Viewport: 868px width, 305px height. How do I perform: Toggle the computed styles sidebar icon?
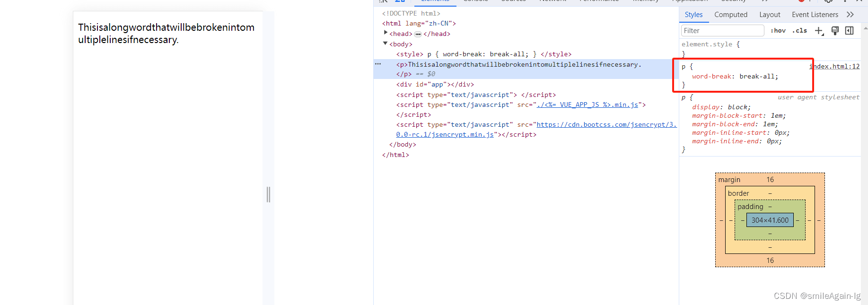(x=850, y=31)
